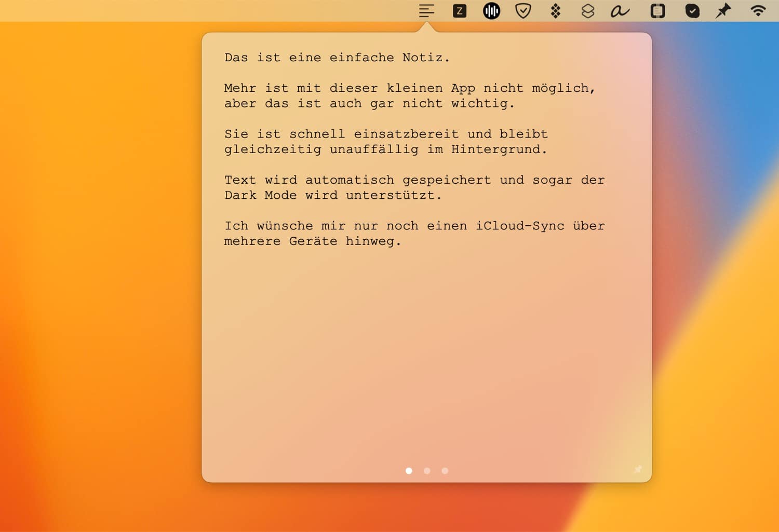Click the cursive 'a' signature menu bar icon
Screen dimensions: 779x532
pyautogui.click(x=620, y=11)
